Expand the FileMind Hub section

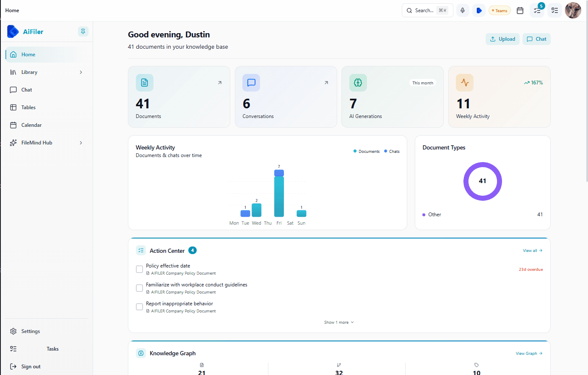click(x=81, y=143)
